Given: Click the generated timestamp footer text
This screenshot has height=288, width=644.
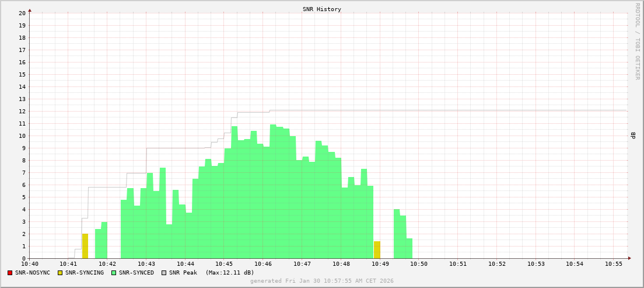Looking at the screenshot, I should click(x=321, y=281).
